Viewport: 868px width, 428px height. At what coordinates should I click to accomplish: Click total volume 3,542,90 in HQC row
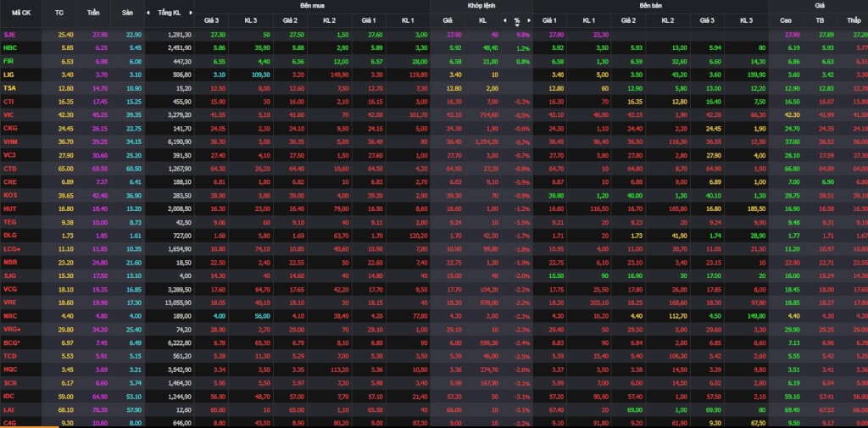point(180,369)
